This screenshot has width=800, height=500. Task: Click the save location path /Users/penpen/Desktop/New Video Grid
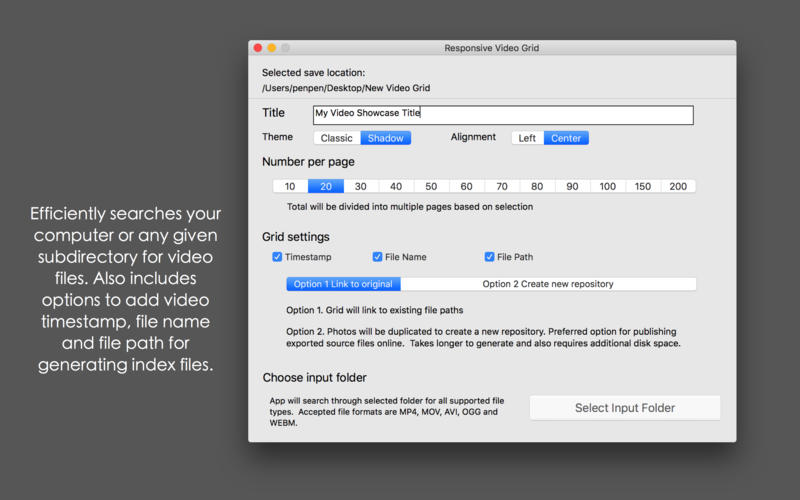pos(346,88)
